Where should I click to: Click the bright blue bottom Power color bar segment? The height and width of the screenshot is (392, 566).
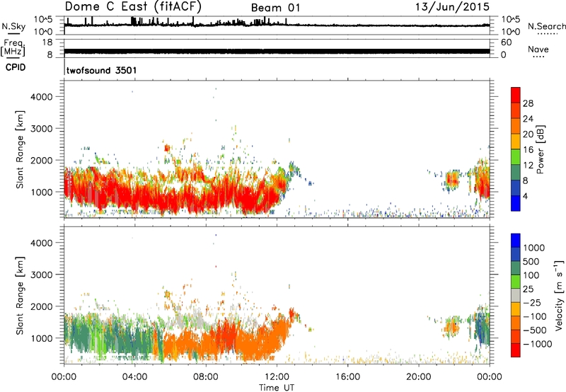click(516, 203)
